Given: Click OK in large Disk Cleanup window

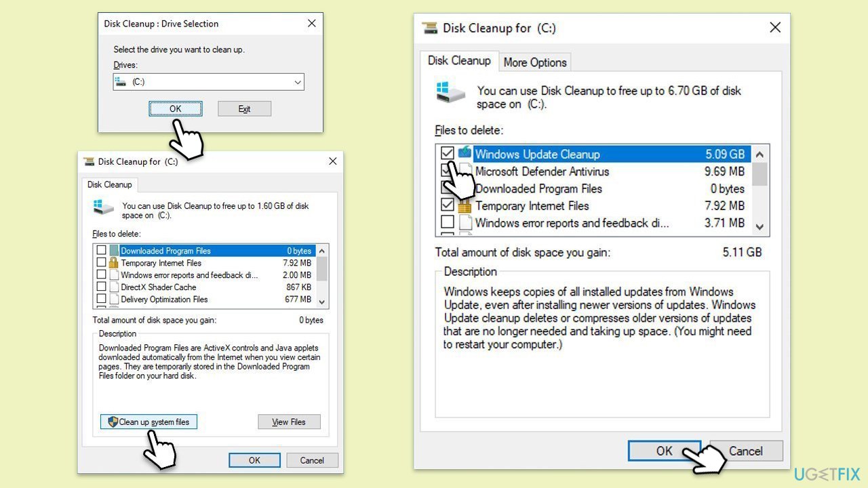Looking at the screenshot, I should pos(664,451).
